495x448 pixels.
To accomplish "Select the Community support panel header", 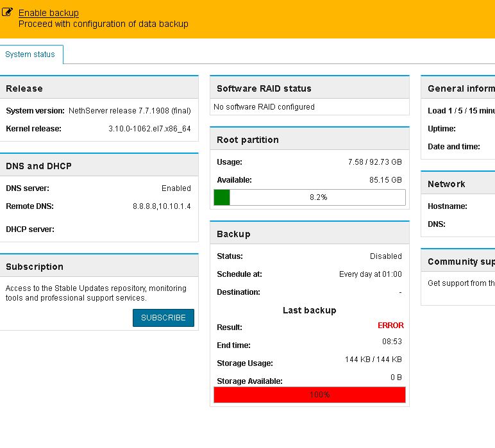I will pos(458,261).
